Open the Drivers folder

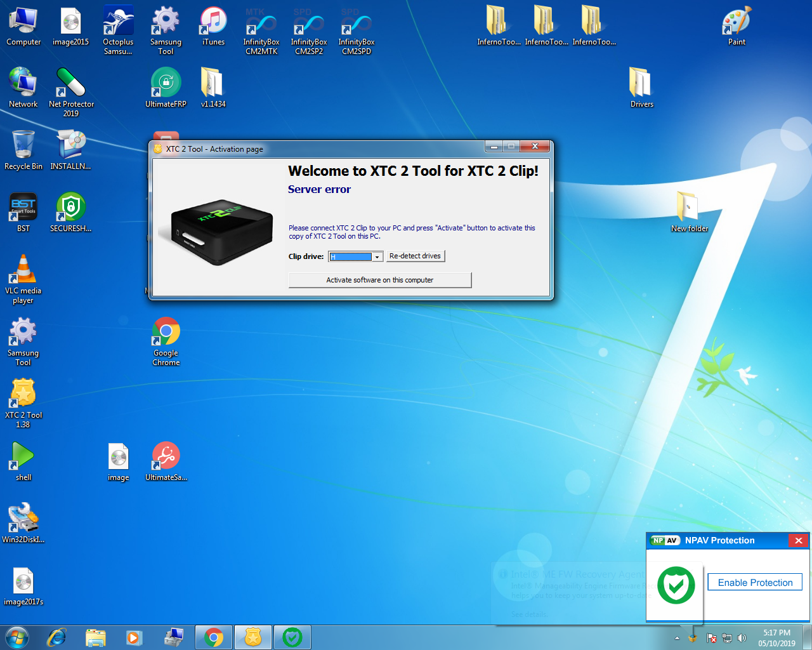tap(641, 88)
